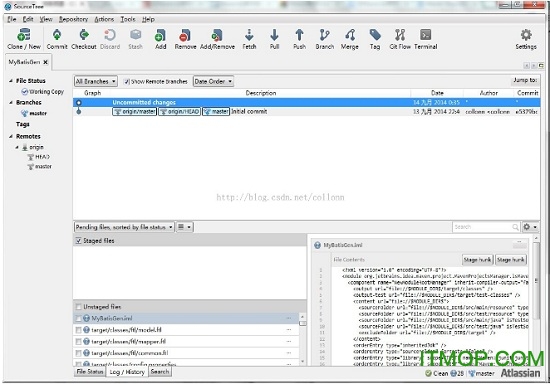Open the File menu
The width and height of the screenshot is (550, 384).
click(12, 19)
